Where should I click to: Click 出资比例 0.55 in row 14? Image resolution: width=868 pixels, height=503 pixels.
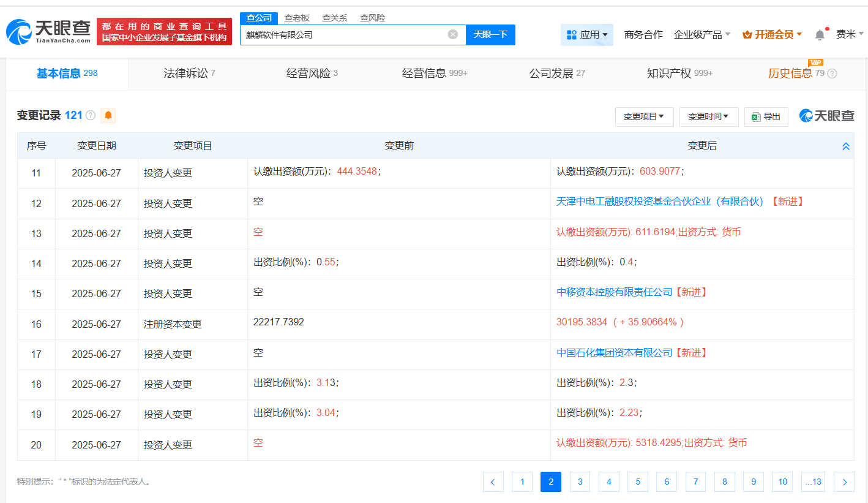pyautogui.click(x=296, y=262)
